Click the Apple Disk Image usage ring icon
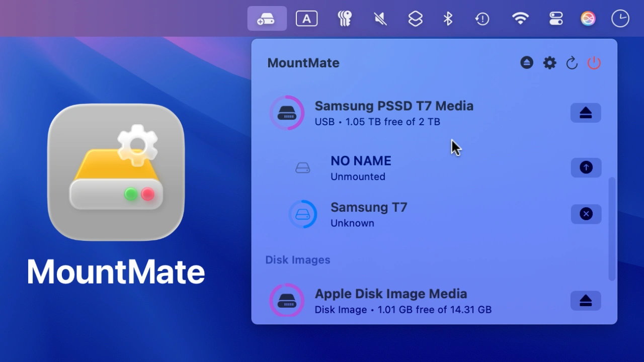 pos(287,301)
